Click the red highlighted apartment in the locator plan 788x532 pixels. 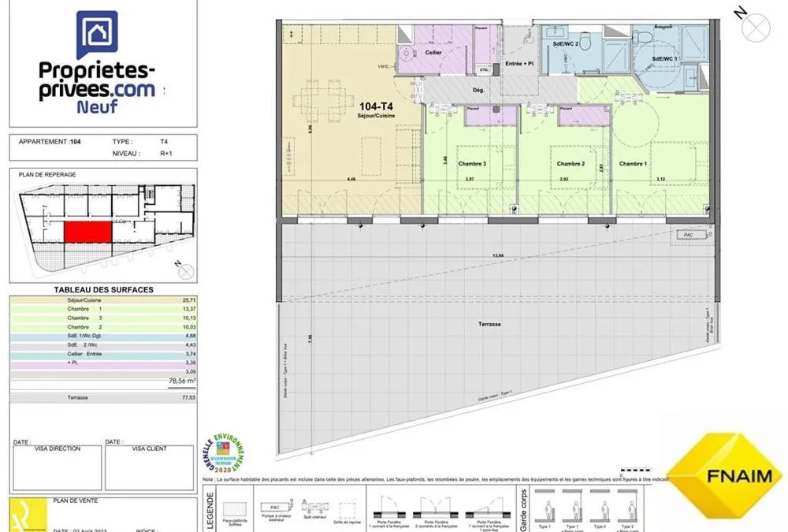tap(88, 233)
